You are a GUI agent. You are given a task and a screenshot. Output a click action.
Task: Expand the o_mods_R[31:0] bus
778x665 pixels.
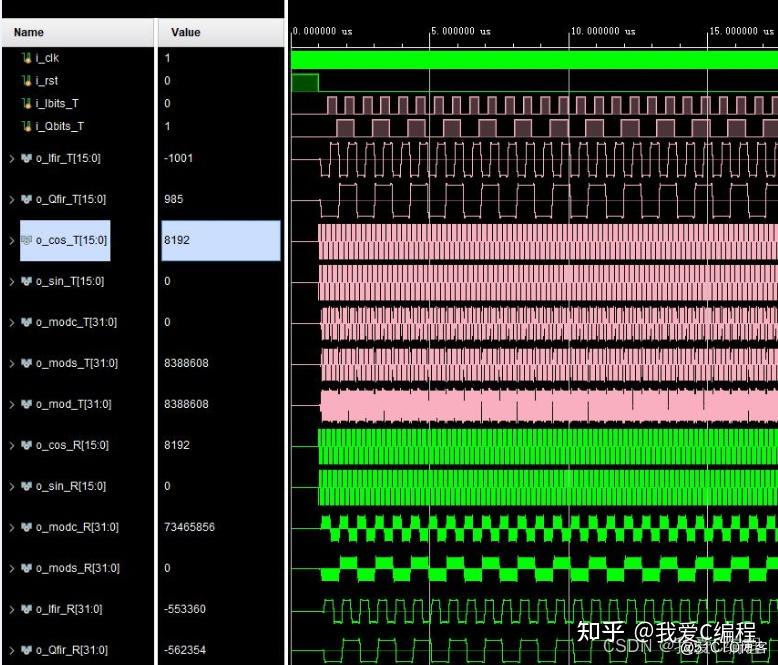pyautogui.click(x=12, y=569)
